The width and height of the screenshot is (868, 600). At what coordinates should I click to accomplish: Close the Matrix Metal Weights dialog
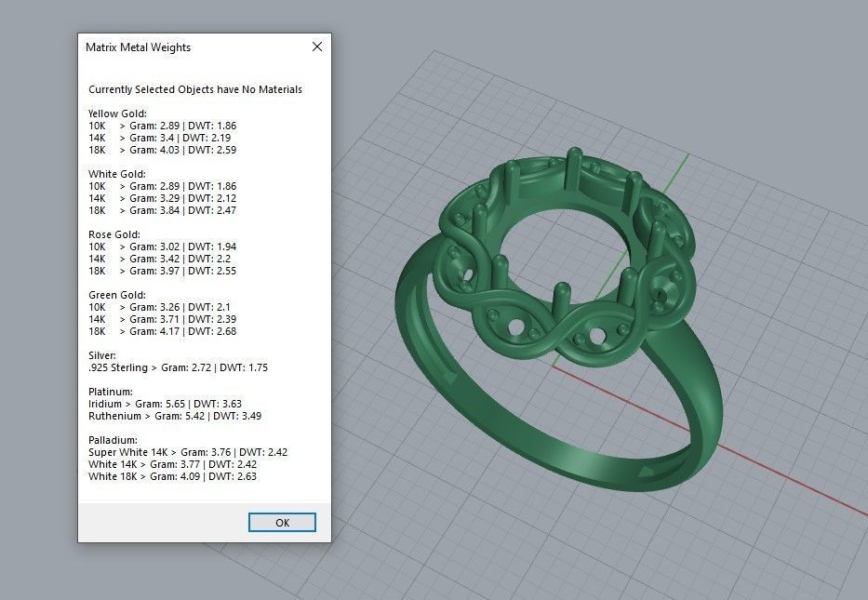click(x=317, y=47)
